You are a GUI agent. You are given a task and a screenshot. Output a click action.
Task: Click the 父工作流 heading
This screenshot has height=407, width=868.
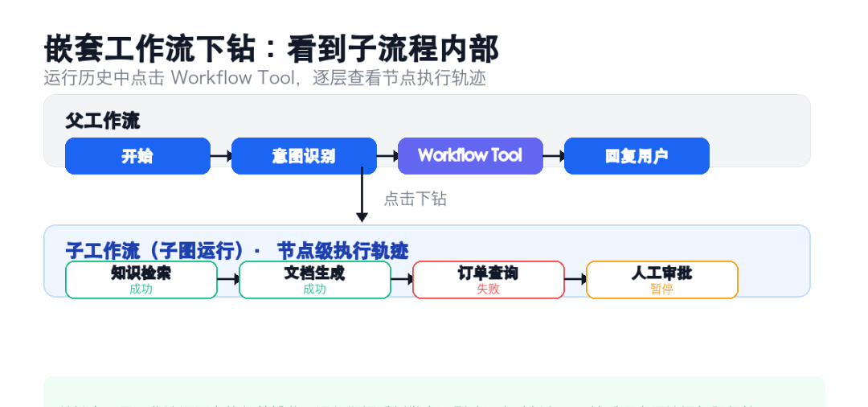[102, 121]
